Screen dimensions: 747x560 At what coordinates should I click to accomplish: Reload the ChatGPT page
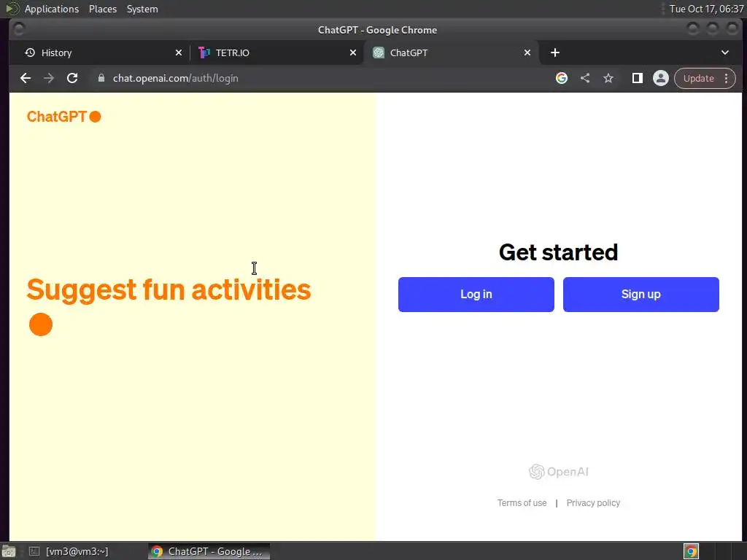tap(72, 78)
